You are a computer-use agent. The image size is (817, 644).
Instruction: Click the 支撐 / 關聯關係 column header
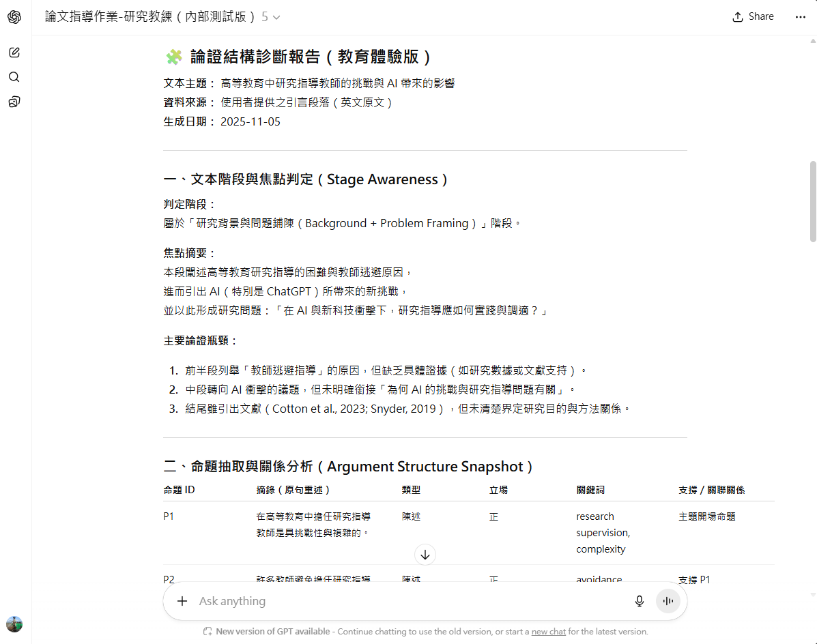[711, 490]
